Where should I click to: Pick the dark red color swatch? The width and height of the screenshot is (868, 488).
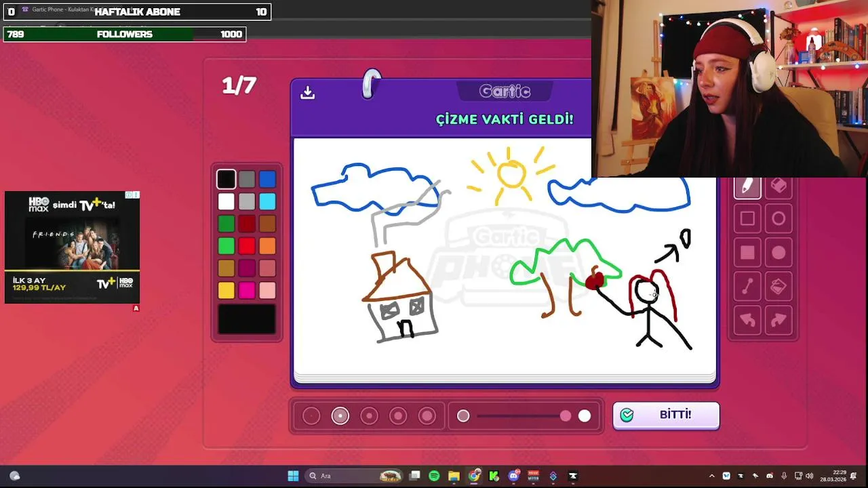click(x=247, y=224)
